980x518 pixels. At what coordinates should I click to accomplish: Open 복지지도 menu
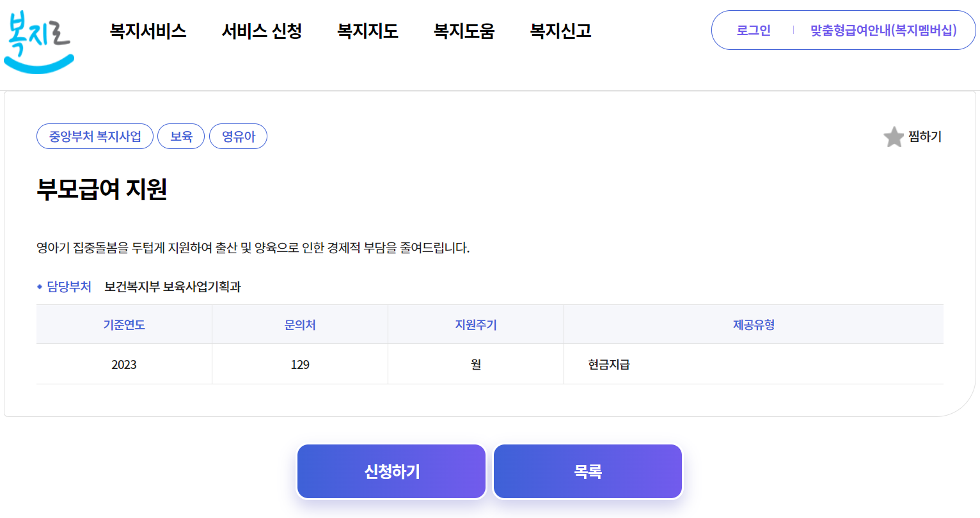coord(368,31)
